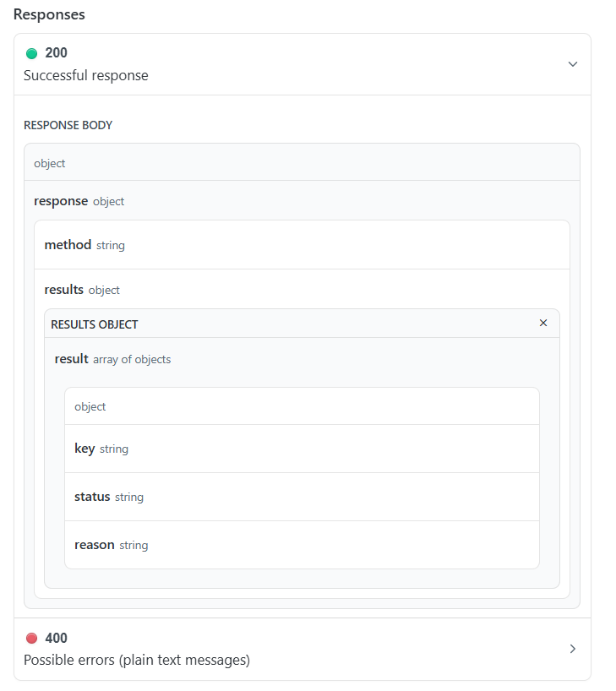Screen dimensions: 616x691
Task: Click Possible errors plain text messages
Action: 137,660
